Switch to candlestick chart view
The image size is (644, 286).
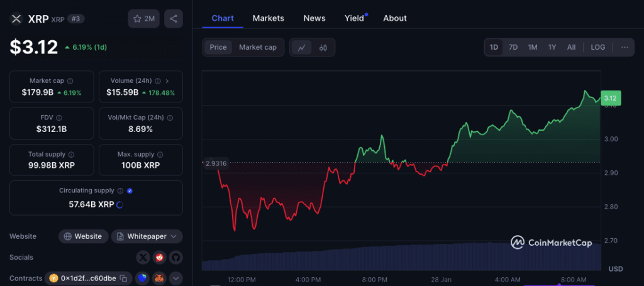coord(323,48)
